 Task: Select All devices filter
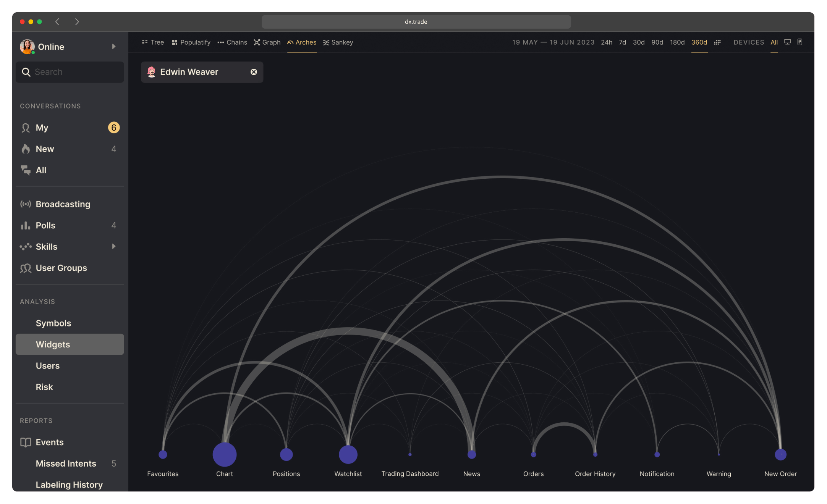coord(774,42)
